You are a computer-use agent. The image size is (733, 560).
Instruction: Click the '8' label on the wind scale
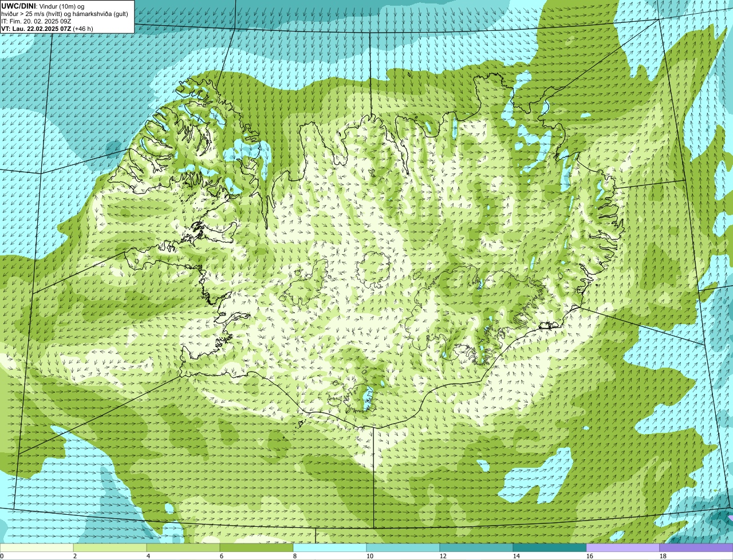(295, 556)
